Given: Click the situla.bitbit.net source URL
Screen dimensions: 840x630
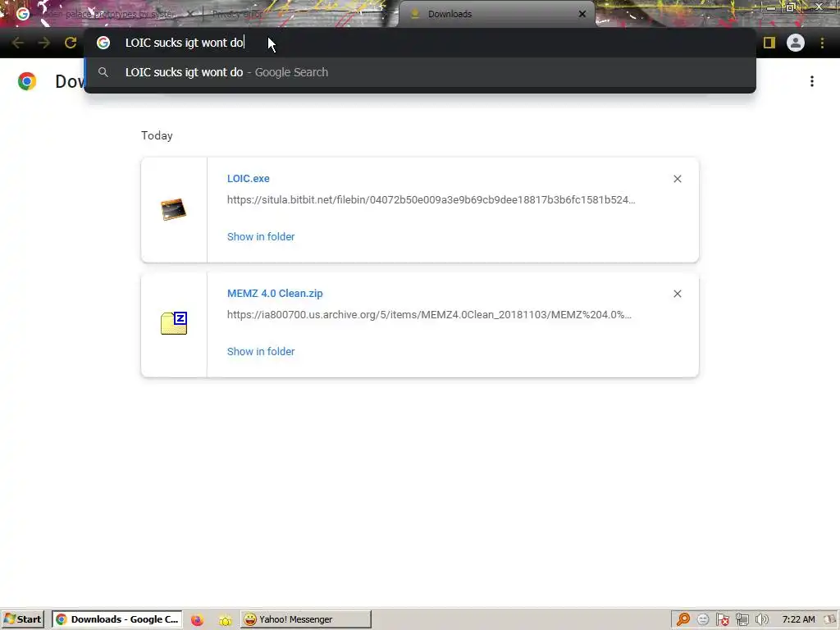Looking at the screenshot, I should coord(431,200).
